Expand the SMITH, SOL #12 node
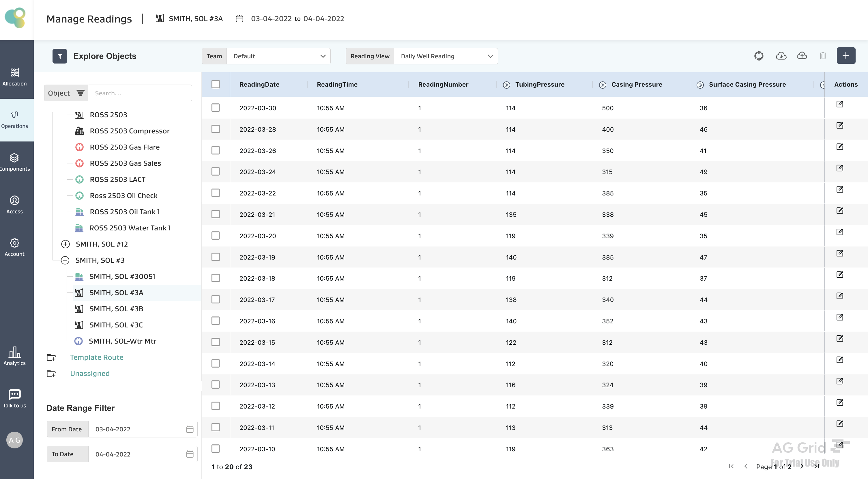 point(66,244)
